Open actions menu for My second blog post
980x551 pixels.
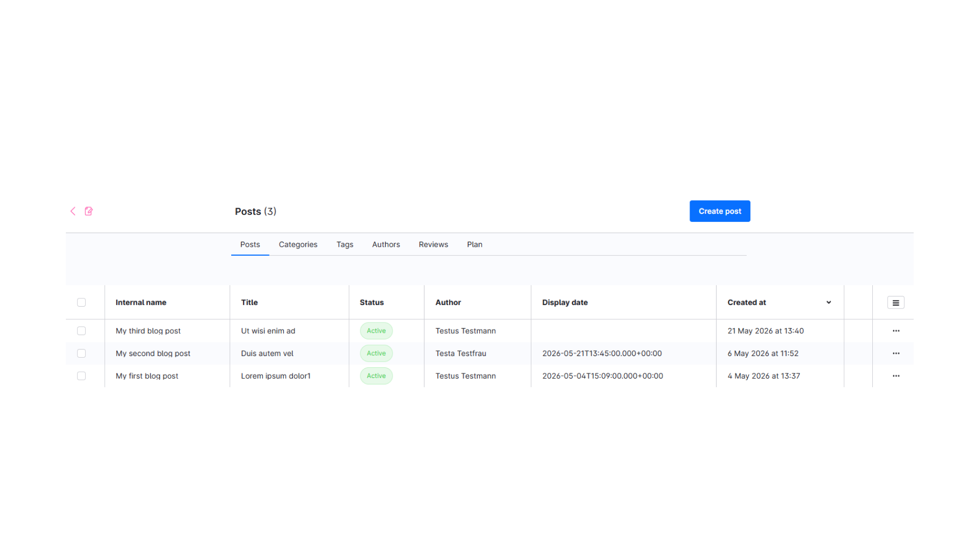coord(896,354)
